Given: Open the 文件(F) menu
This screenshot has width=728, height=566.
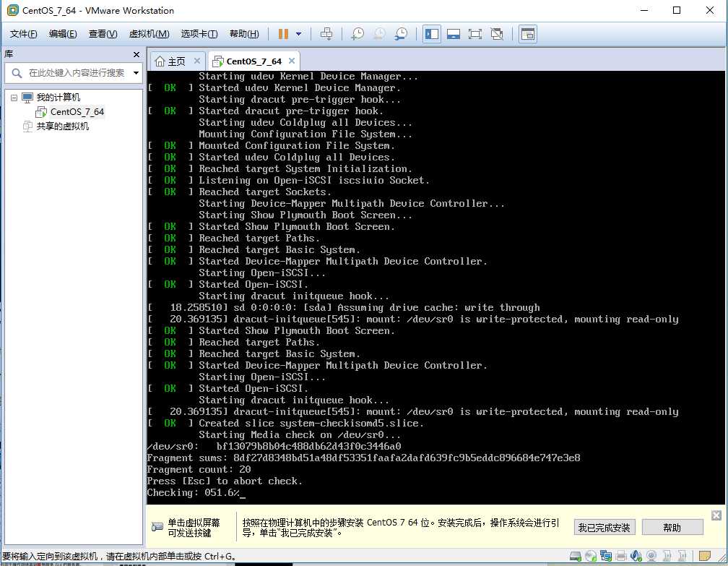Looking at the screenshot, I should point(23,34).
